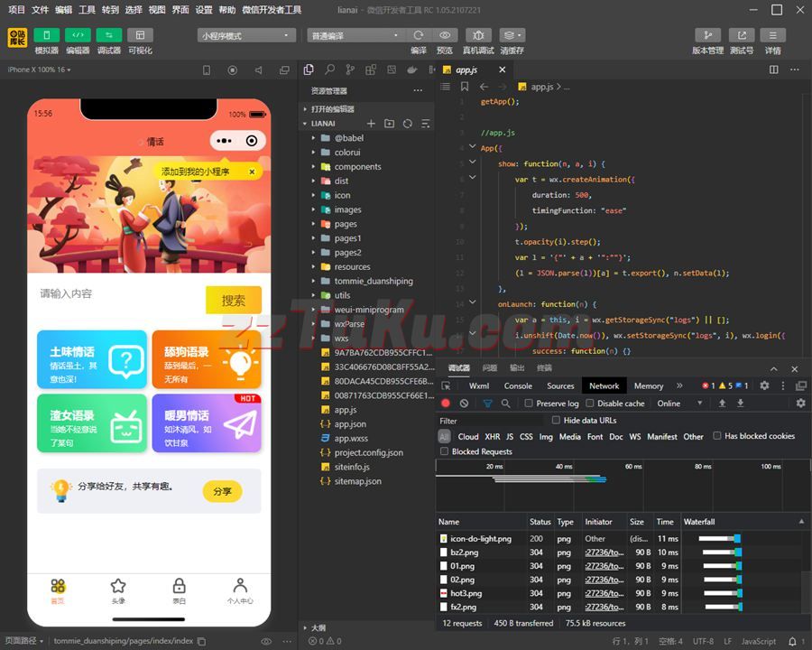Image resolution: width=812 pixels, height=650 pixels.
Task: Open real device debugging bug icon
Action: click(478, 35)
